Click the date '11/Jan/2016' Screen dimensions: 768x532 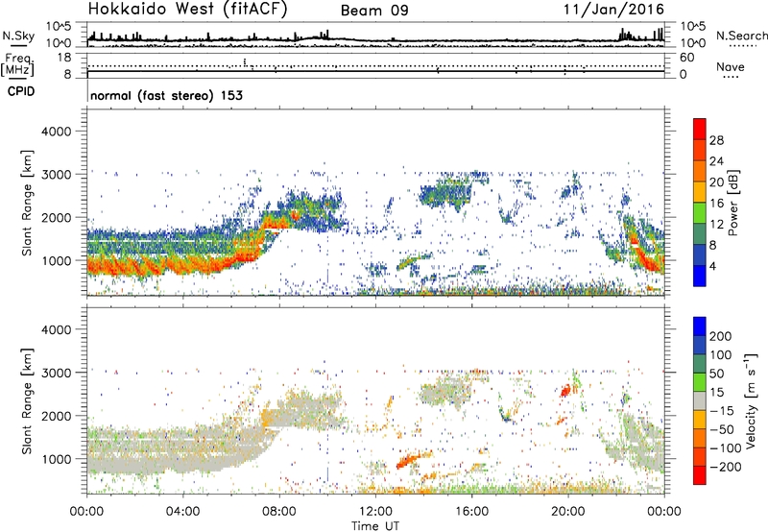click(x=613, y=9)
